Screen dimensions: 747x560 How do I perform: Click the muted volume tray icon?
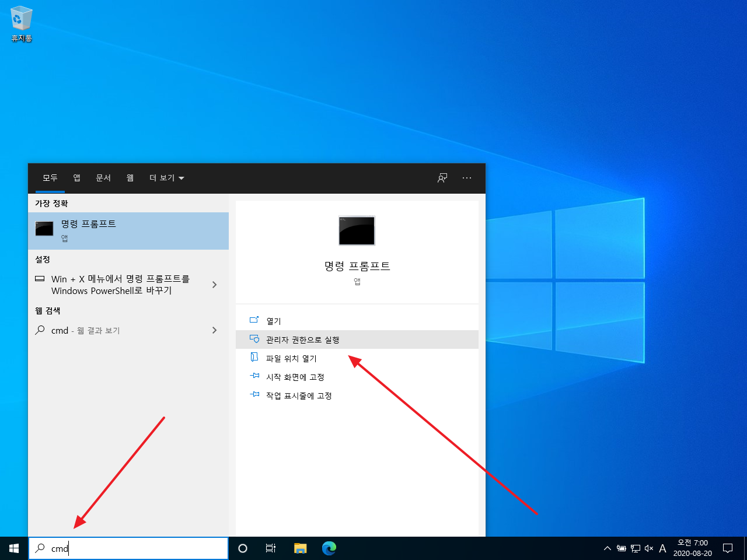click(649, 548)
